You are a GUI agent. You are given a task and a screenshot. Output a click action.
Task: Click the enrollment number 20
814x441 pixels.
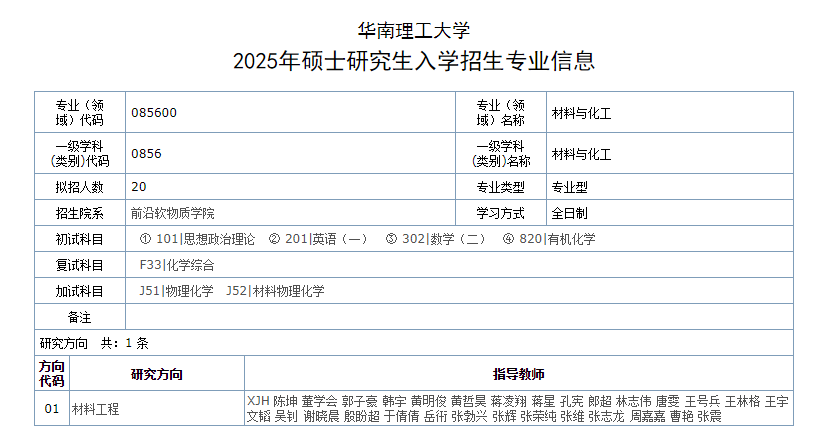coord(139,187)
